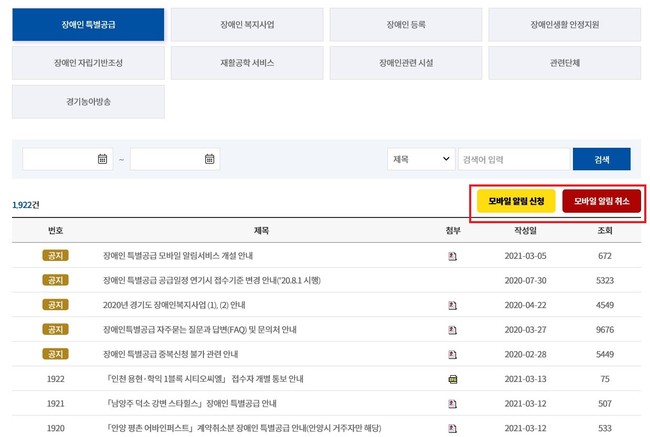Viewport: 650px width, 437px height.
Task: Select the 장애인 특별공급 tab
Action: (x=88, y=24)
